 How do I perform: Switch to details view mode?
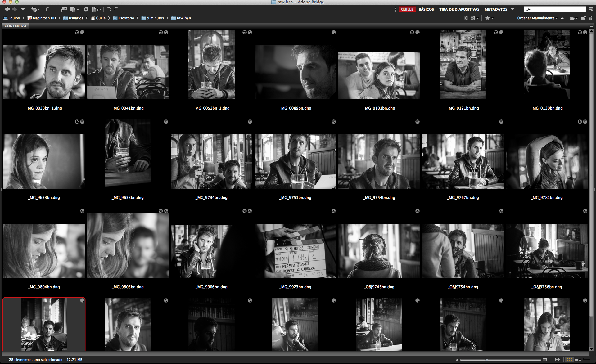pyautogui.click(x=577, y=360)
